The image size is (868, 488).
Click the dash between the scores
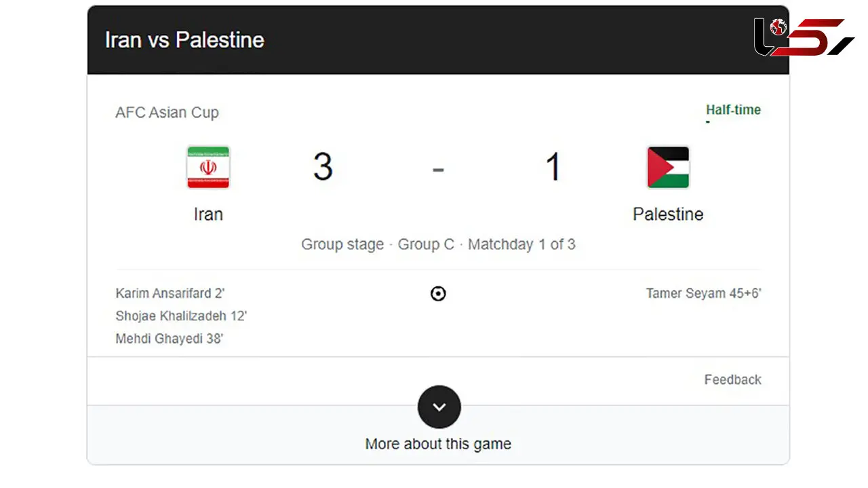click(x=438, y=168)
